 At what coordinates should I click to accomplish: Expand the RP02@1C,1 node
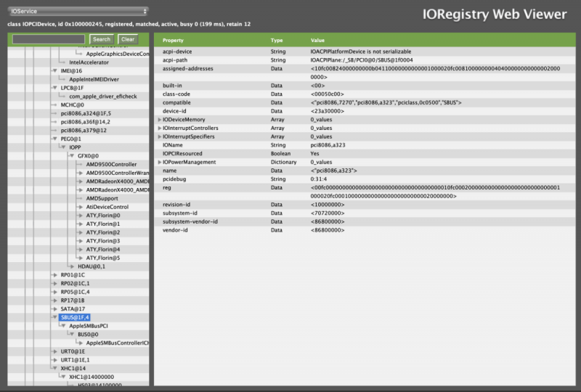[x=55, y=283]
